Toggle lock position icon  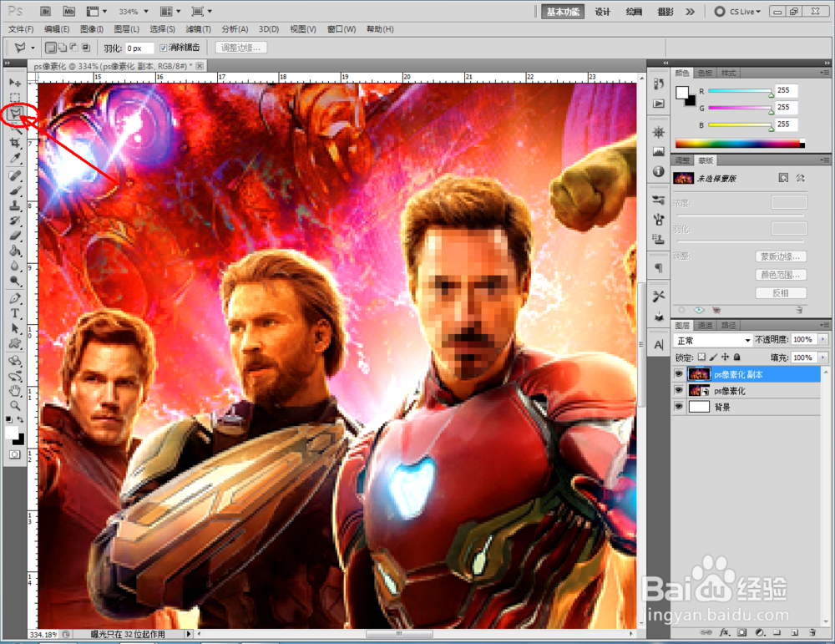(725, 357)
